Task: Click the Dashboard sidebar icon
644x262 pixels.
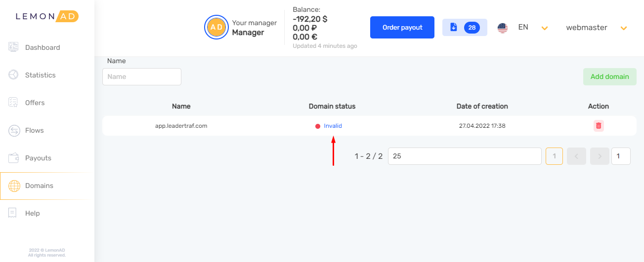Action: coord(14,47)
